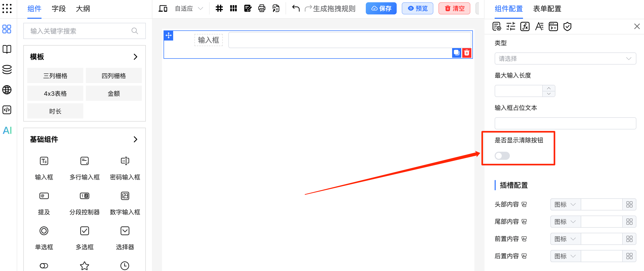The image size is (644, 271).
Task: Click the undo arrow in toolbar
Action: click(x=296, y=9)
